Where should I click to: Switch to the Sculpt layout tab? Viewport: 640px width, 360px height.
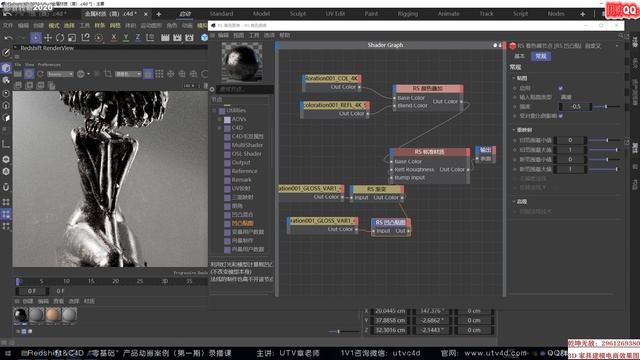(298, 13)
